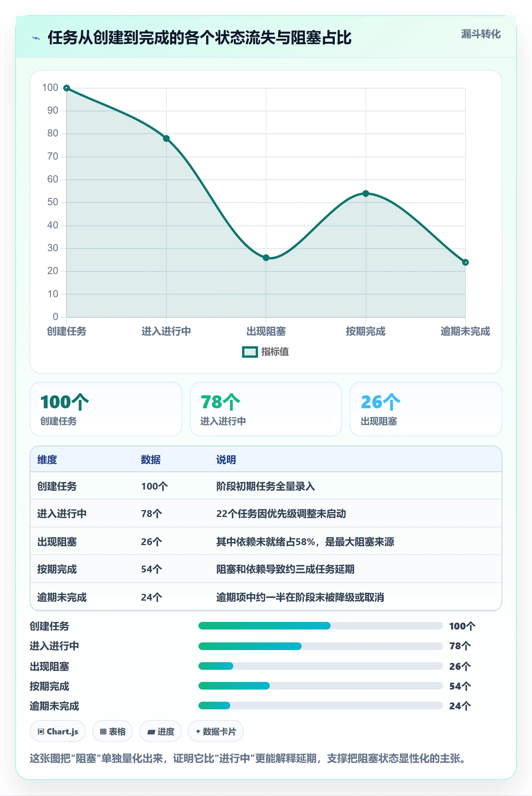
Task: Click the 逾期未完成 progress bar
Action: [320, 706]
